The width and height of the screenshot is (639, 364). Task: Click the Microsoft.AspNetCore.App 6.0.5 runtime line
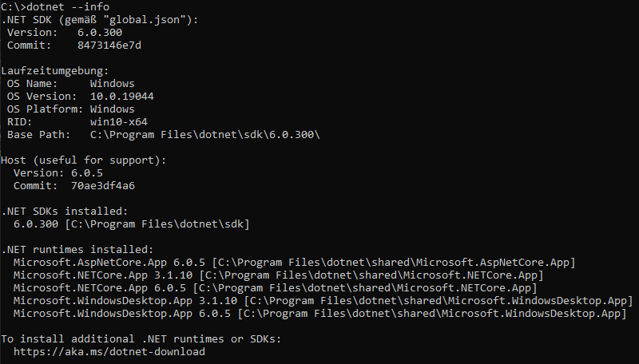coord(294,263)
